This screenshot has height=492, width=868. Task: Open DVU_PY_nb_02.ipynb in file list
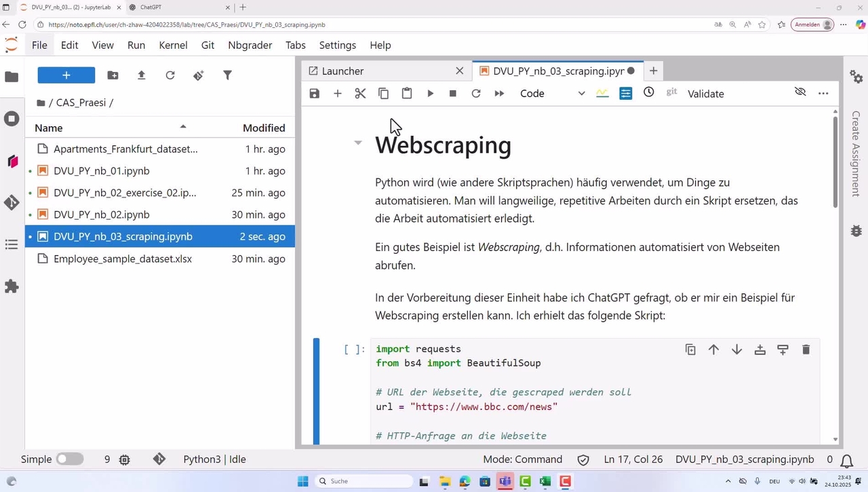(102, 214)
